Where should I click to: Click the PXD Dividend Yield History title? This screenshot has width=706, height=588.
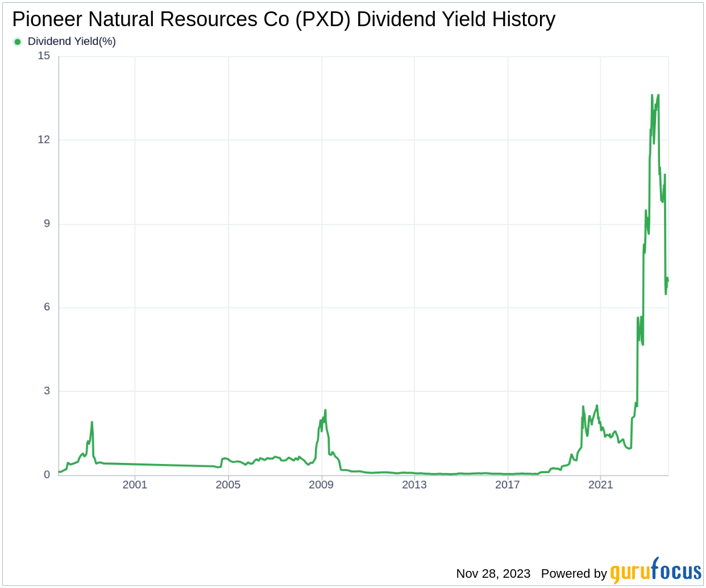point(284,19)
